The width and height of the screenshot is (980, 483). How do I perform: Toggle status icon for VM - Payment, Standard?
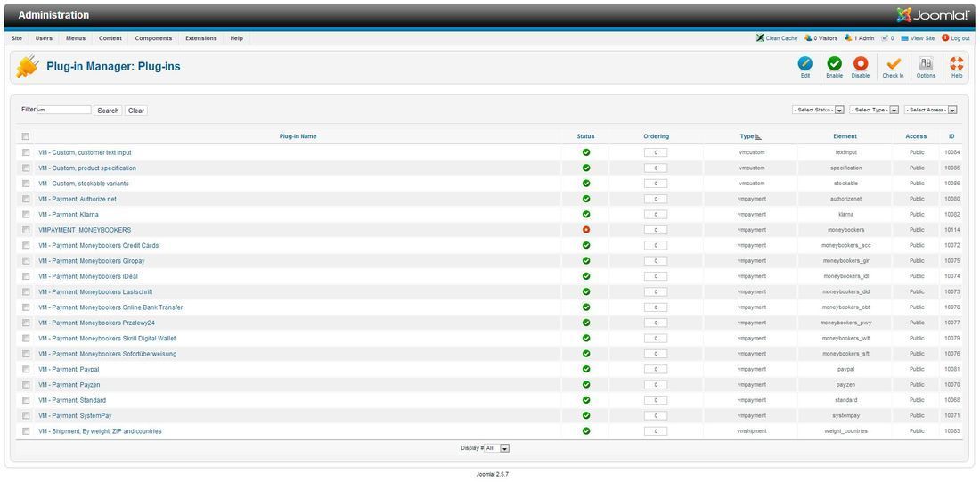(586, 400)
